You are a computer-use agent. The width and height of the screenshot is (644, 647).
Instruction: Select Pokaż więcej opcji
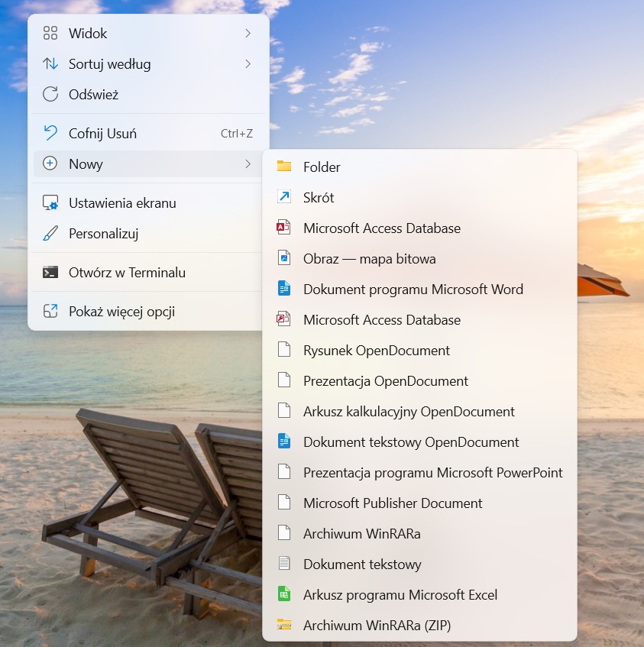point(121,311)
